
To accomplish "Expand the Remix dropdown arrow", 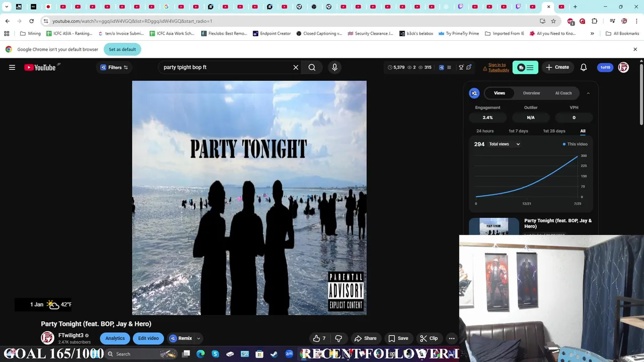I will [x=199, y=338].
